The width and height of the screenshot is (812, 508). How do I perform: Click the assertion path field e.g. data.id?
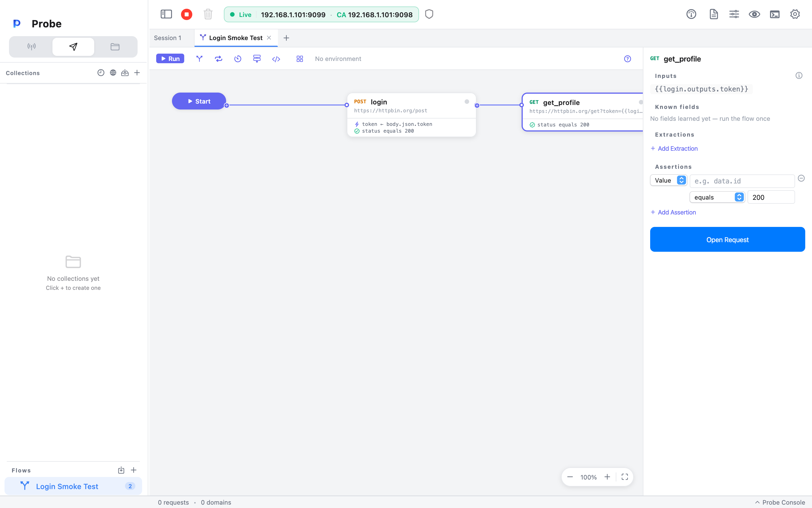(742, 181)
